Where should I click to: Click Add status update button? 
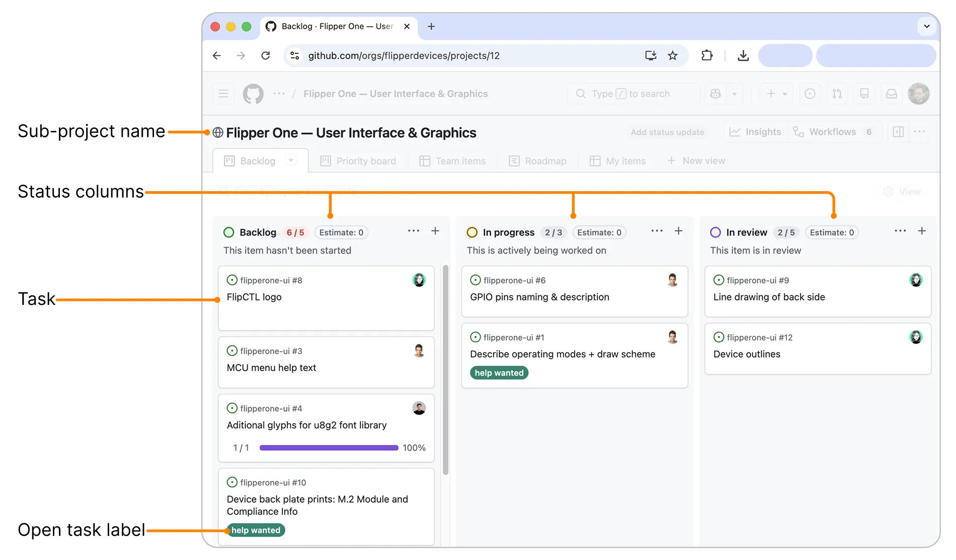[x=667, y=132]
